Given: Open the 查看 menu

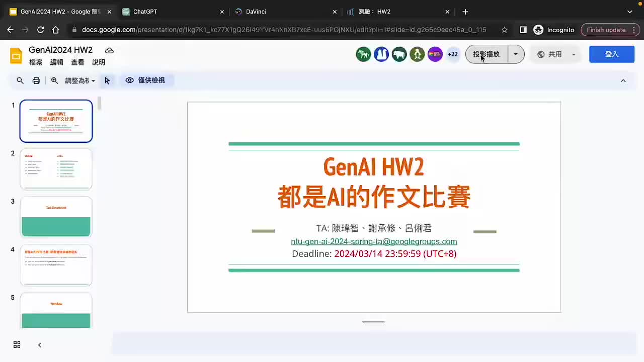Looking at the screenshot, I should 77,62.
